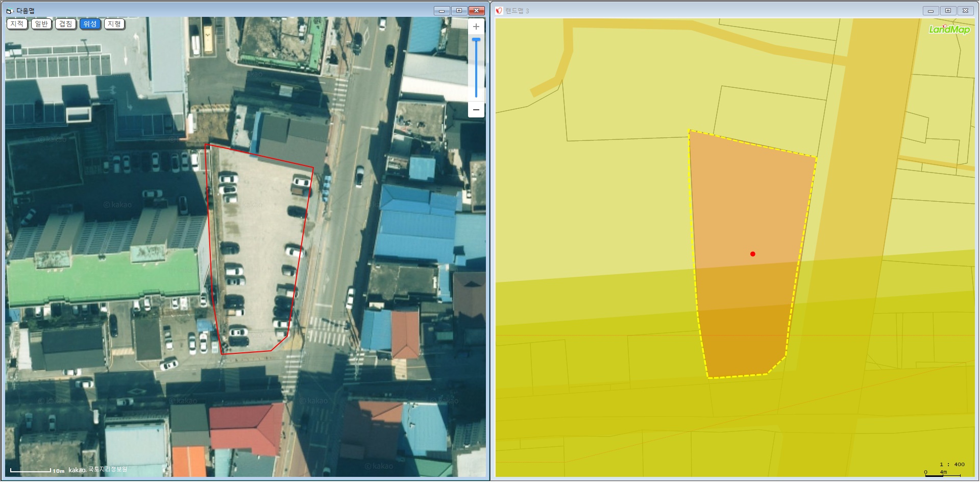Screen dimensions: 980x482
Task: Click the zoom level slider handle
Action: tap(476, 39)
